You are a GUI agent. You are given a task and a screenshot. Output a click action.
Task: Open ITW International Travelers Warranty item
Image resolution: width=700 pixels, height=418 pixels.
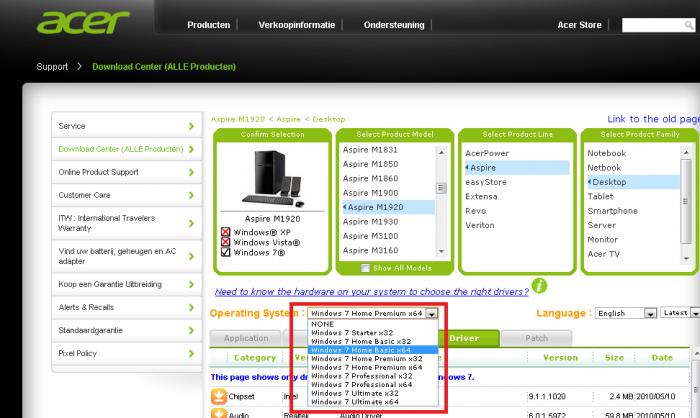[x=127, y=223]
